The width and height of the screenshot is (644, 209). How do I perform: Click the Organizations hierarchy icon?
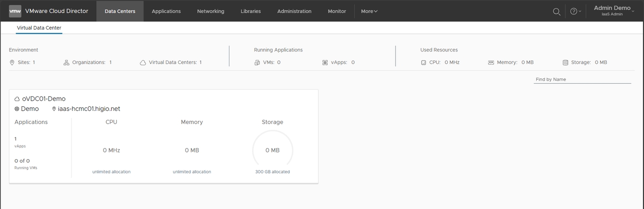[66, 62]
